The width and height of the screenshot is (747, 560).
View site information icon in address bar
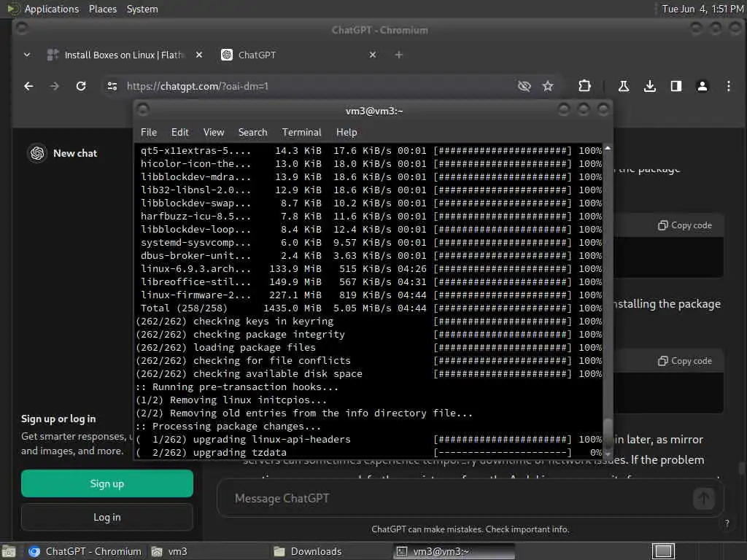tap(112, 86)
